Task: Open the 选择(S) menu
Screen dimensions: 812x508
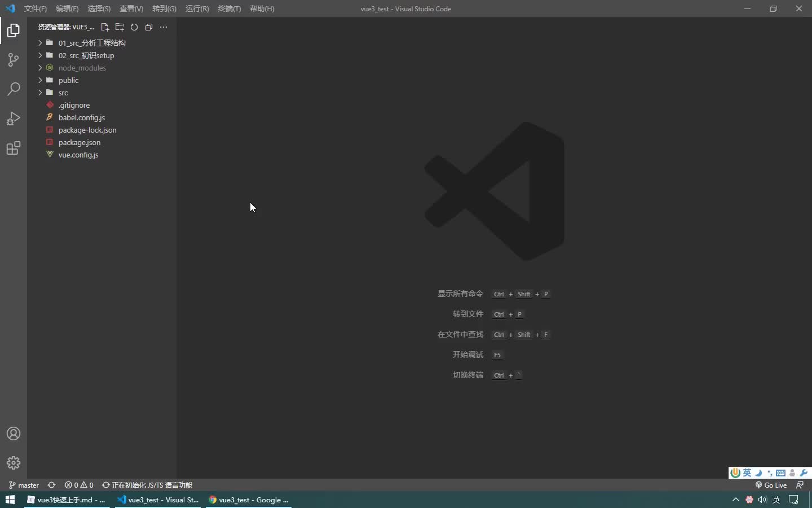Action: pyautogui.click(x=99, y=8)
